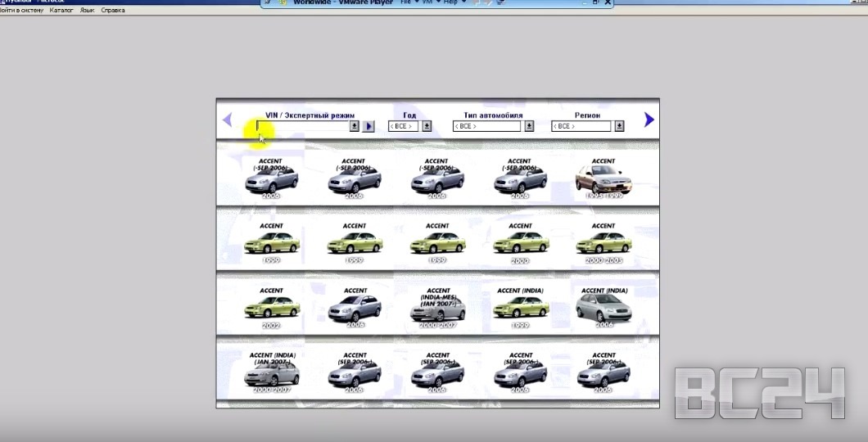Click the Язык menu item
868x442 pixels.
(x=86, y=11)
